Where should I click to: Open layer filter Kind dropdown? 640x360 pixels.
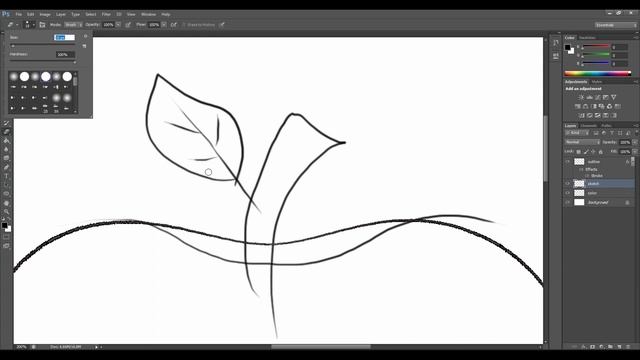576,133
